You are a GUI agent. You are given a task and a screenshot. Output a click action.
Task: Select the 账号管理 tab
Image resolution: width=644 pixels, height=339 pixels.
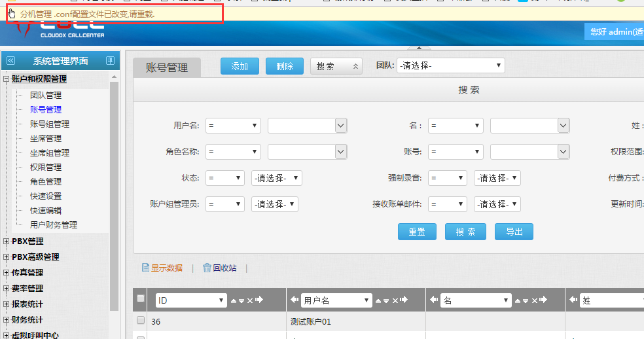(x=166, y=67)
